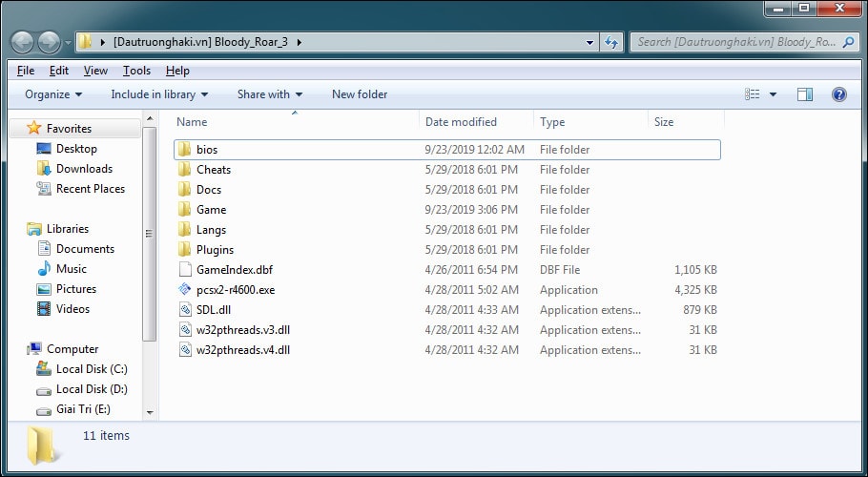Sort by the Type column header
Screen dimensions: 868x477
[x=590, y=122]
